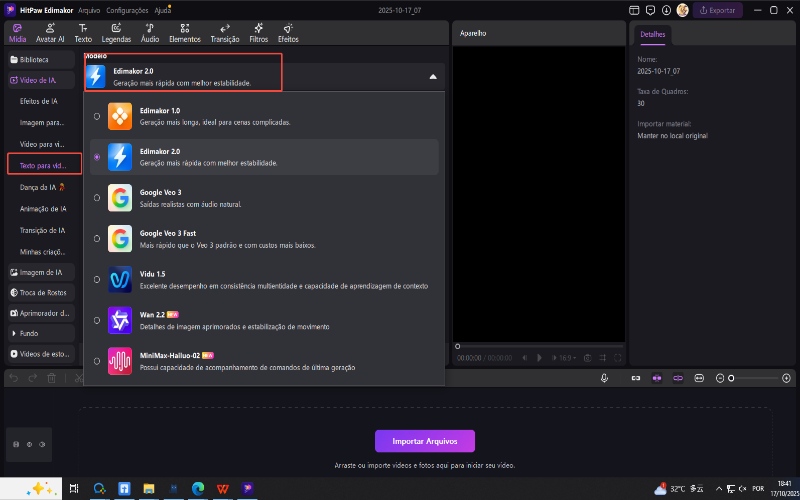Select the Vidu 1.5 radio button
This screenshot has height=500, width=800.
97,280
